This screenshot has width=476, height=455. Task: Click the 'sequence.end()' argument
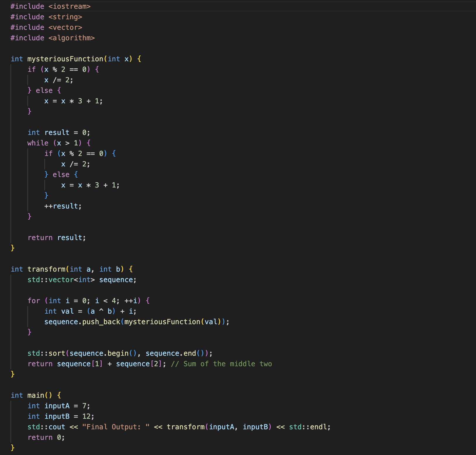pyautogui.click(x=175, y=353)
